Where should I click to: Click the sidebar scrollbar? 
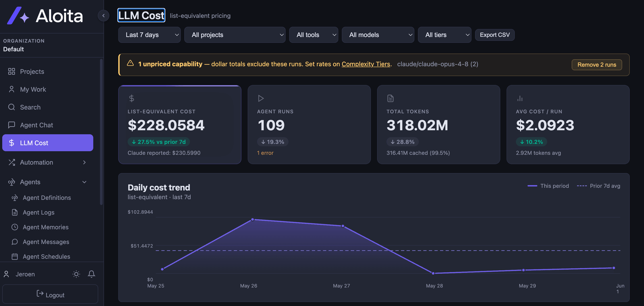[101, 132]
